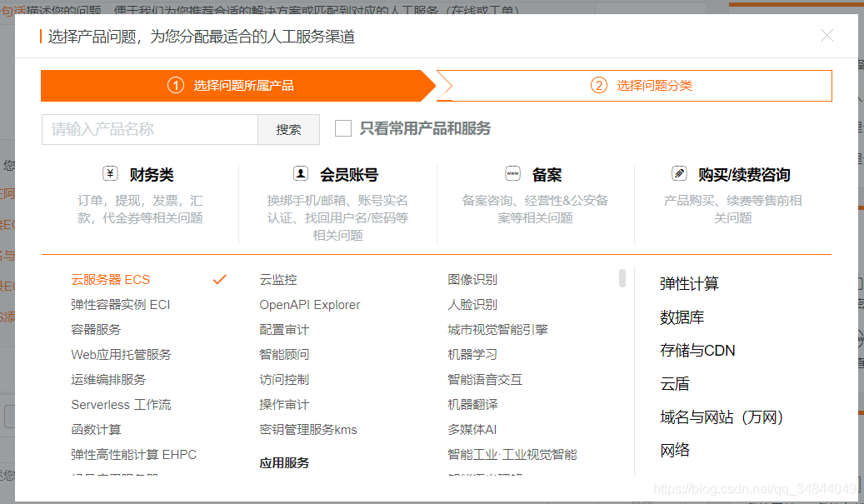Screen dimensions: 864x504
Task: Click the 搜索 button
Action: tap(289, 129)
